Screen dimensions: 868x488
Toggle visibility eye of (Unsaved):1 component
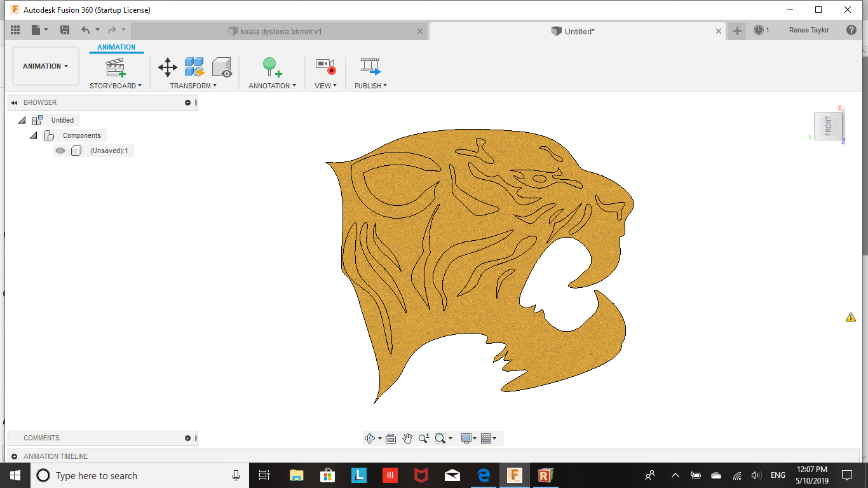point(60,151)
